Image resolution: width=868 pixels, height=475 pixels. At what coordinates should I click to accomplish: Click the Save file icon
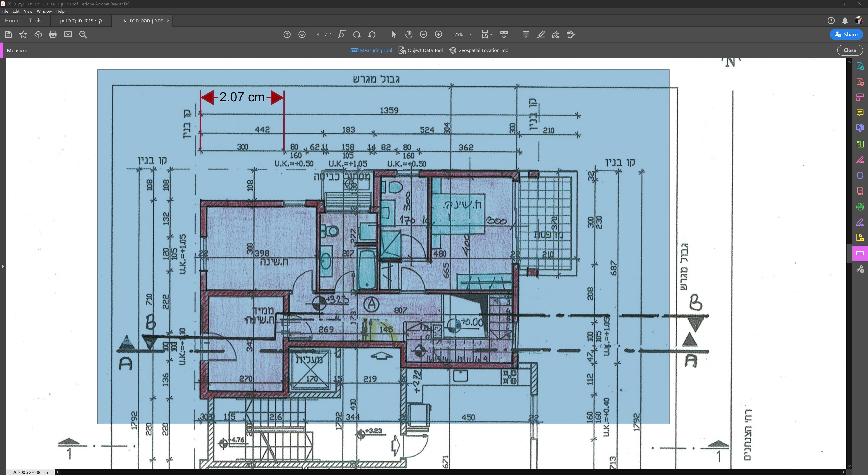8,34
